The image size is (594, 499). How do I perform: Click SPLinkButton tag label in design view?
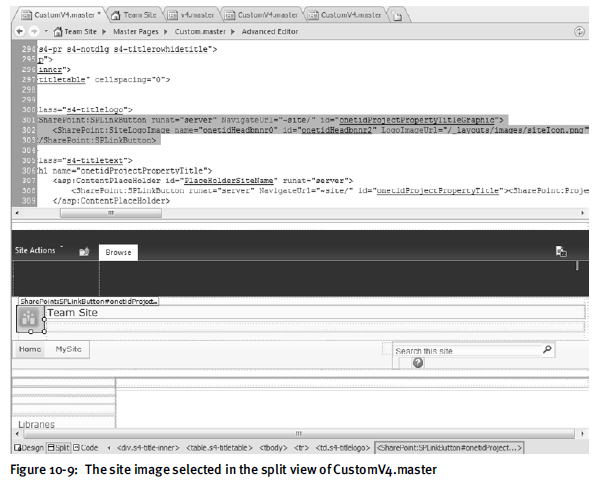click(89, 301)
